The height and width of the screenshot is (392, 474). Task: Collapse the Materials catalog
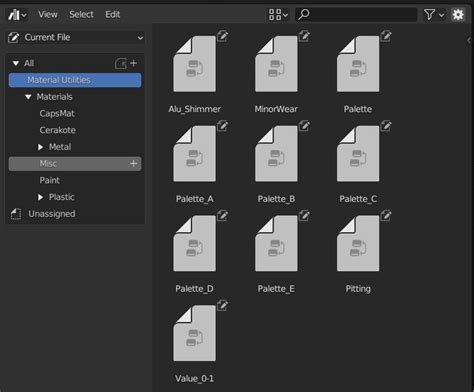(x=28, y=97)
